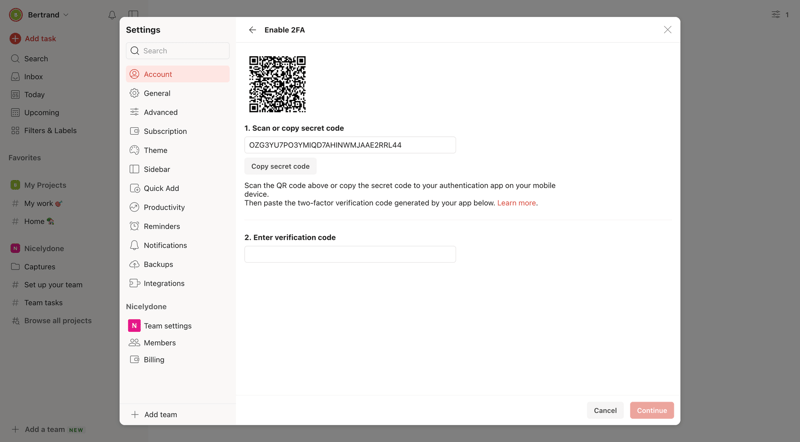Click the Favorites section heading

coord(24,158)
